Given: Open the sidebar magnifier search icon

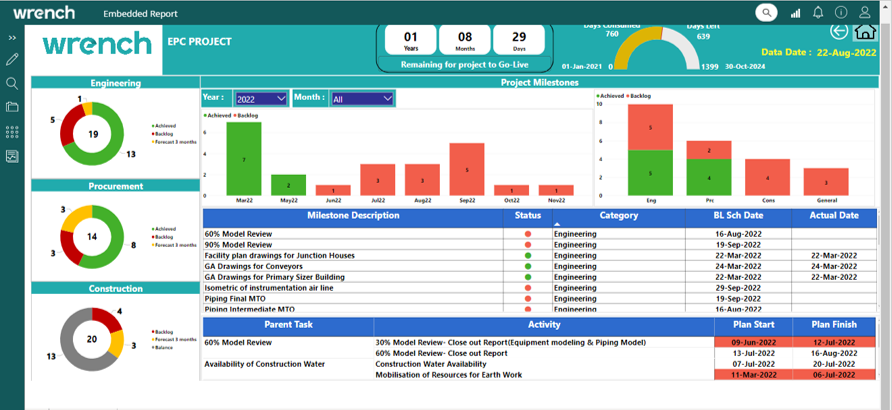Looking at the screenshot, I should coord(12,84).
